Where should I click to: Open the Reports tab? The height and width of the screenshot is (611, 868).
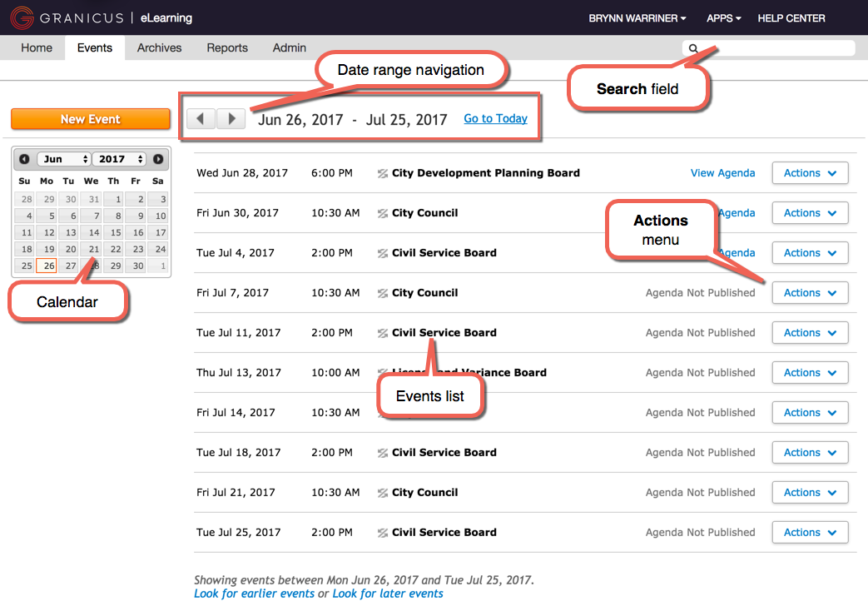[227, 47]
